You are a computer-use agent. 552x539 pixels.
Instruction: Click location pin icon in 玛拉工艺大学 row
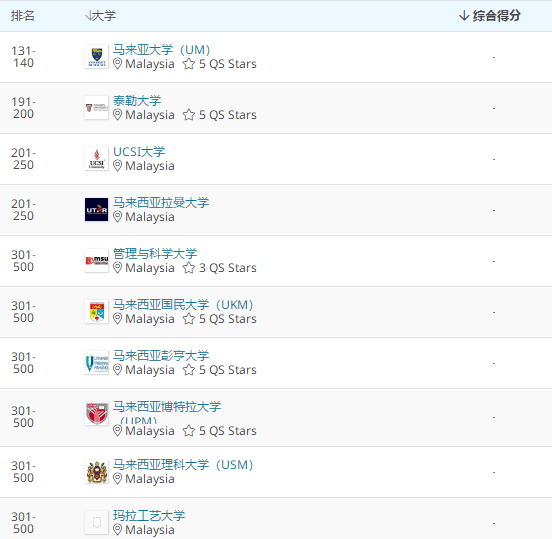point(118,530)
